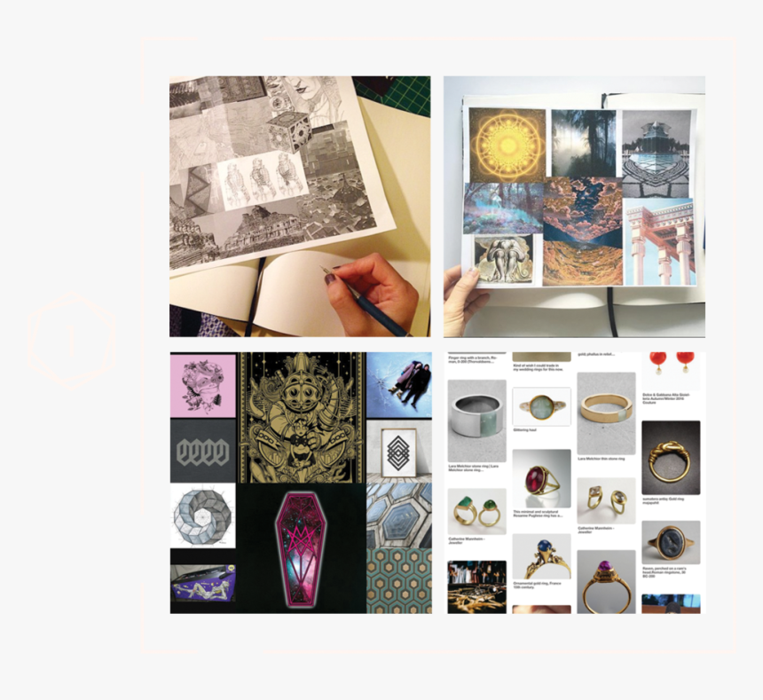Viewport: 763px width, 700px height.
Task: Open the two emerald gold rings pin
Action: pos(477,512)
